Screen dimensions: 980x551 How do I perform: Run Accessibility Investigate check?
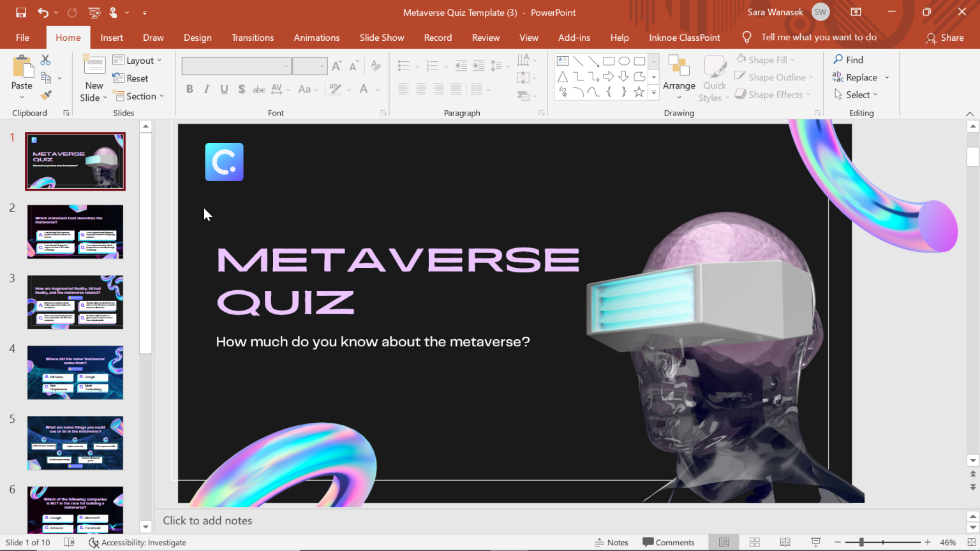click(x=137, y=542)
